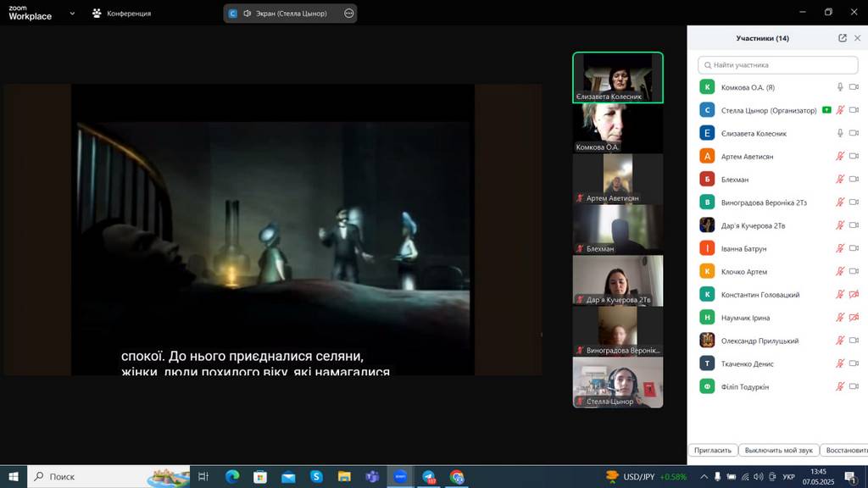Select participant Константин Головацкий name
868x488 pixels.
(x=760, y=295)
